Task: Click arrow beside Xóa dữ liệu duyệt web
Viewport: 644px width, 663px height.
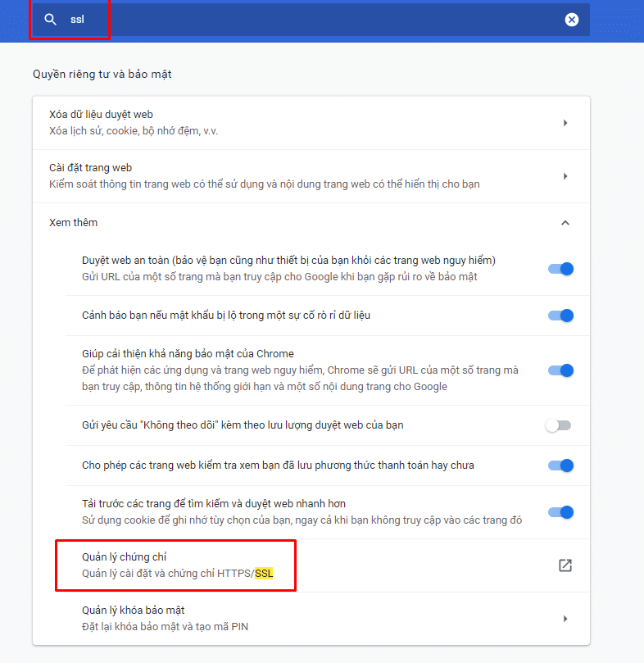Action: 565,123
